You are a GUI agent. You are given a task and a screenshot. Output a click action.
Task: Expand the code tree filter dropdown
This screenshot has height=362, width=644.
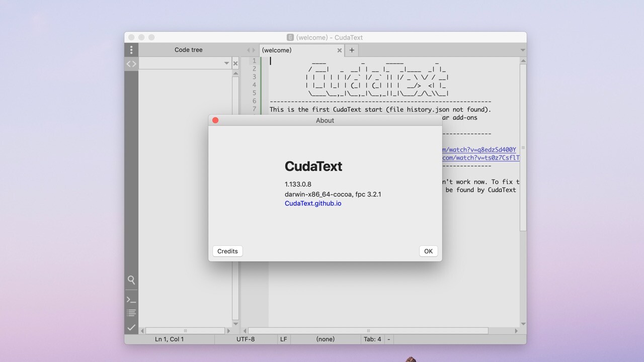tap(226, 63)
